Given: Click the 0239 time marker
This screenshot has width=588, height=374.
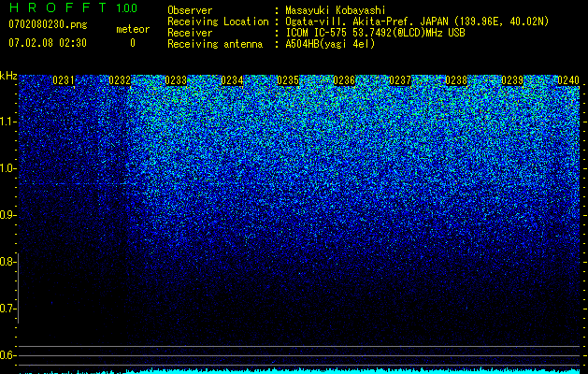Looking at the screenshot, I should tap(512, 80).
